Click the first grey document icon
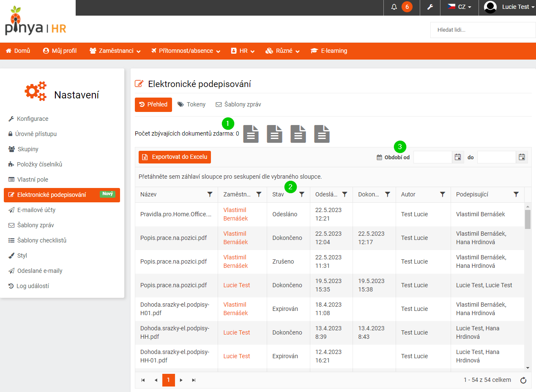Image resolution: width=536 pixels, height=392 pixels. point(251,134)
